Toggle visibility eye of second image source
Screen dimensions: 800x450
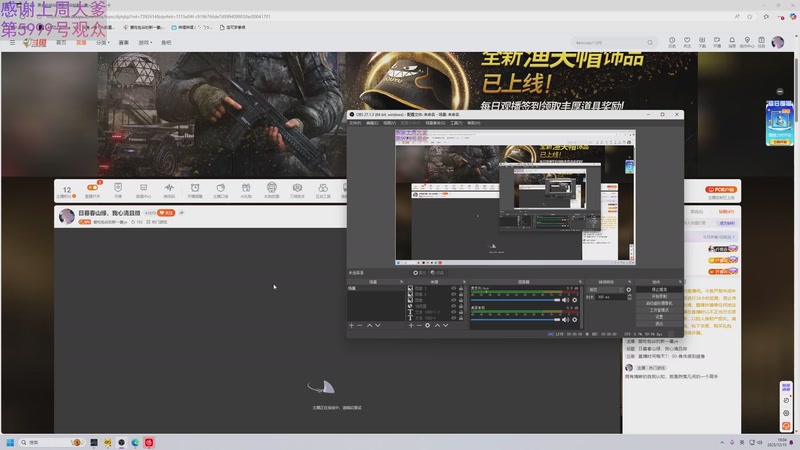click(x=454, y=294)
